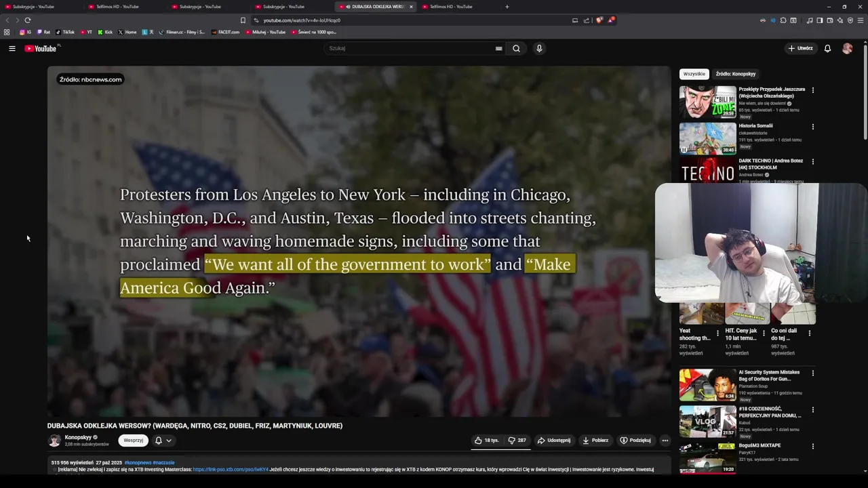This screenshot has width=868, height=488.
Task: Click the youtube.com address bar URL
Action: [302, 20]
